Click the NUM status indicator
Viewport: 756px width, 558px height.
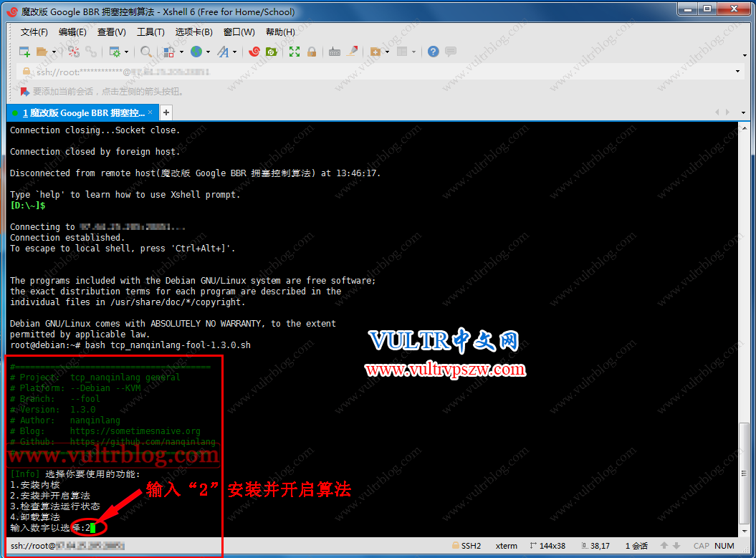click(x=724, y=546)
